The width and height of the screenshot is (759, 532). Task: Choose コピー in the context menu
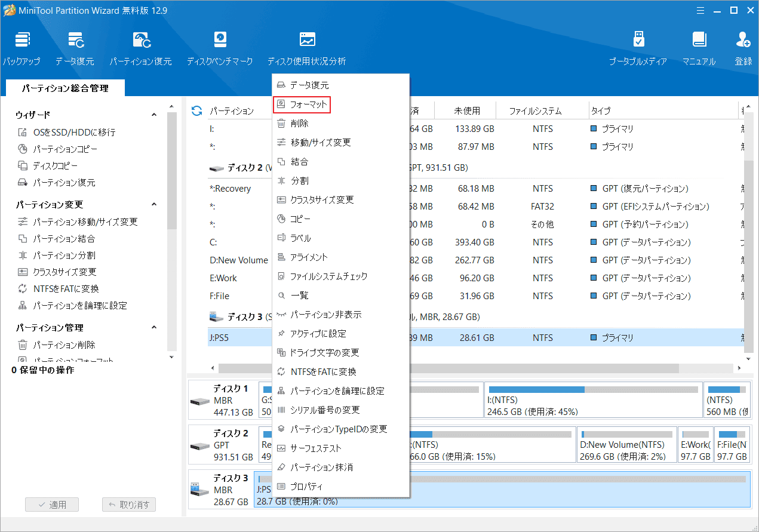(340, 219)
